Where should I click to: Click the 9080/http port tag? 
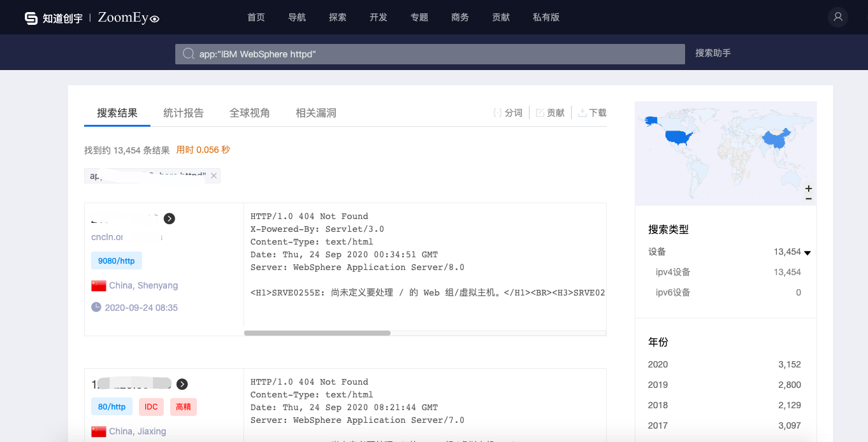pos(117,260)
